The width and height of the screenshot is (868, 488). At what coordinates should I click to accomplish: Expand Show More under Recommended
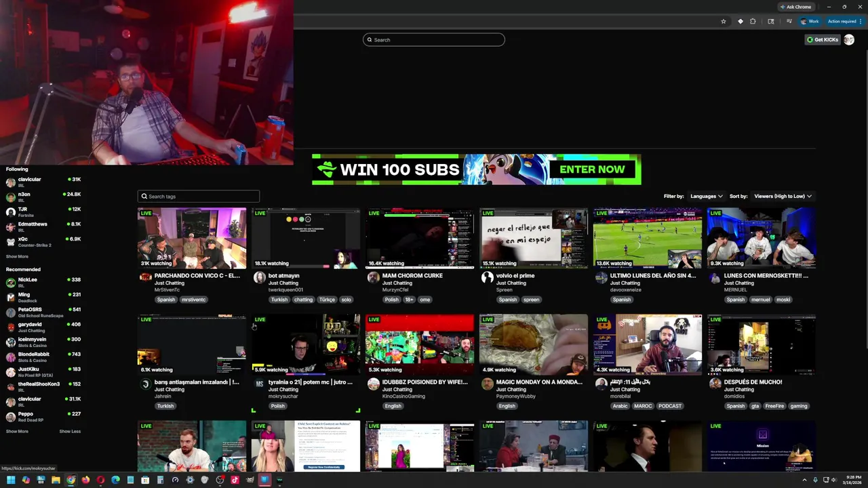coord(17,431)
